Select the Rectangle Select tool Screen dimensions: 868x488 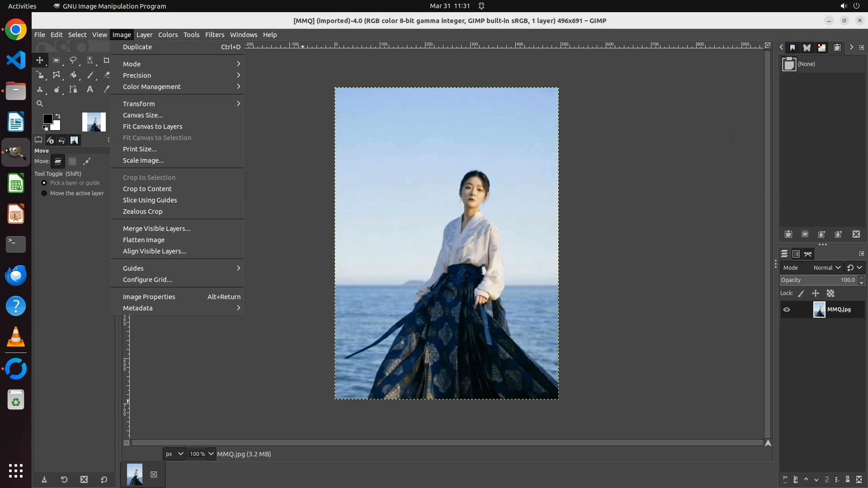(x=57, y=60)
